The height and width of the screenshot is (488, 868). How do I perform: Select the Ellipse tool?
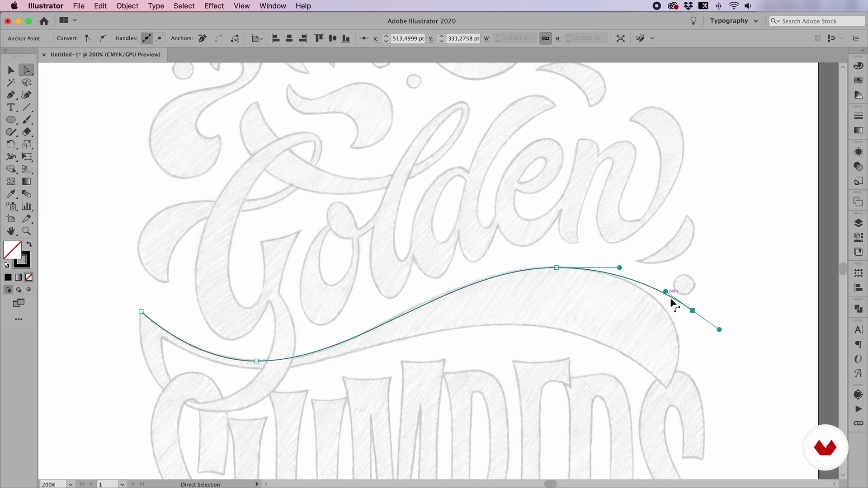[11, 120]
